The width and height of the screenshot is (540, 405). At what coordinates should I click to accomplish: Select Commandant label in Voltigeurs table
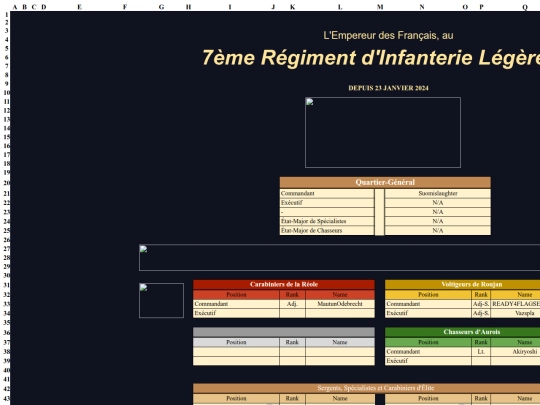click(428, 304)
